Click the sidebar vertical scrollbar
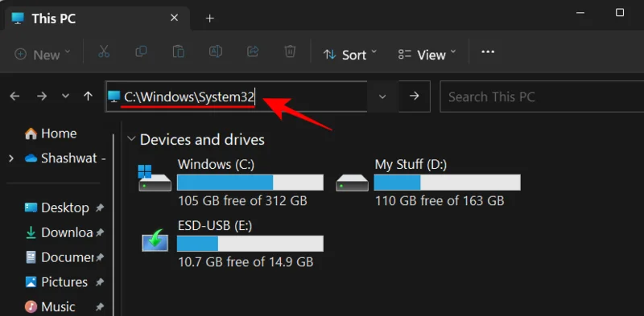644x316 pixels. coord(114,224)
